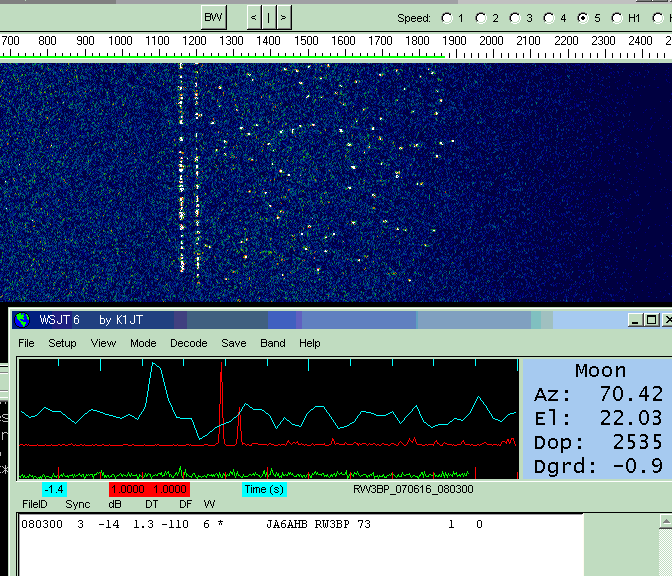Viewport: 672px width, 576px height.
Task: Open the Save menu
Action: click(x=234, y=343)
